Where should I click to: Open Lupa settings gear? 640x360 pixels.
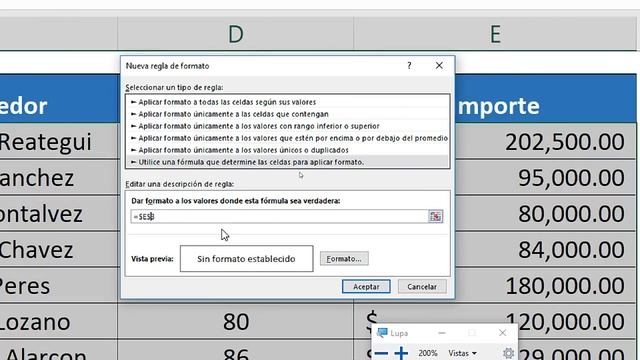tap(508, 353)
